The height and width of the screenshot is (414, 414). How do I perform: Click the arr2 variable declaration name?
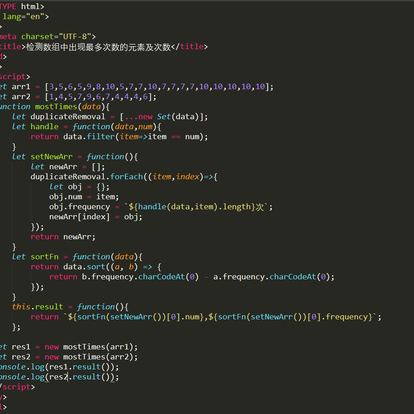21,97
